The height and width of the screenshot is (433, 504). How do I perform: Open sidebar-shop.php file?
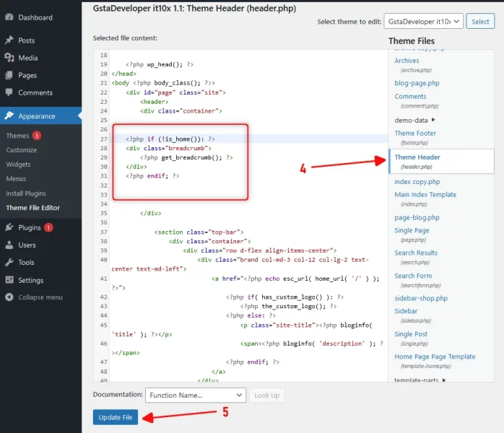pos(421,298)
